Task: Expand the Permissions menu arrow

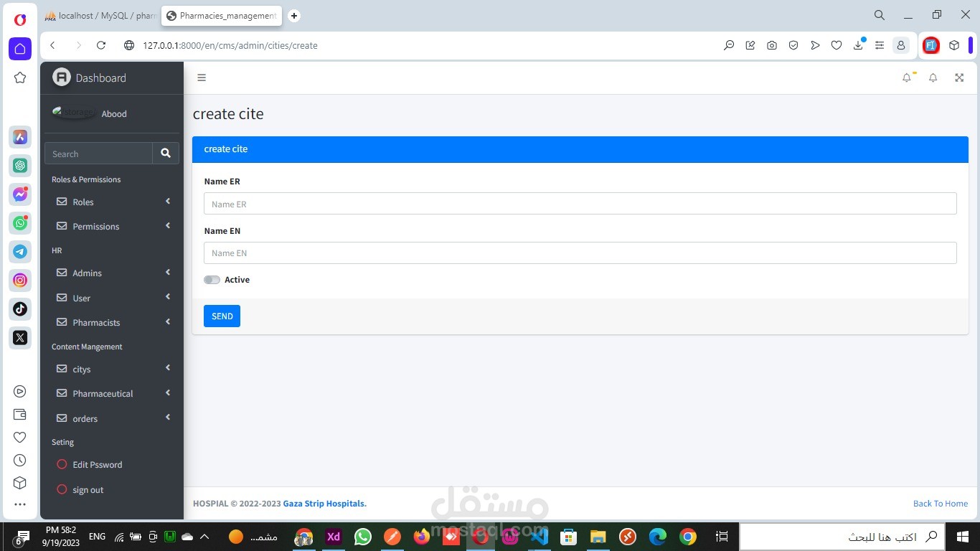Action: click(168, 226)
